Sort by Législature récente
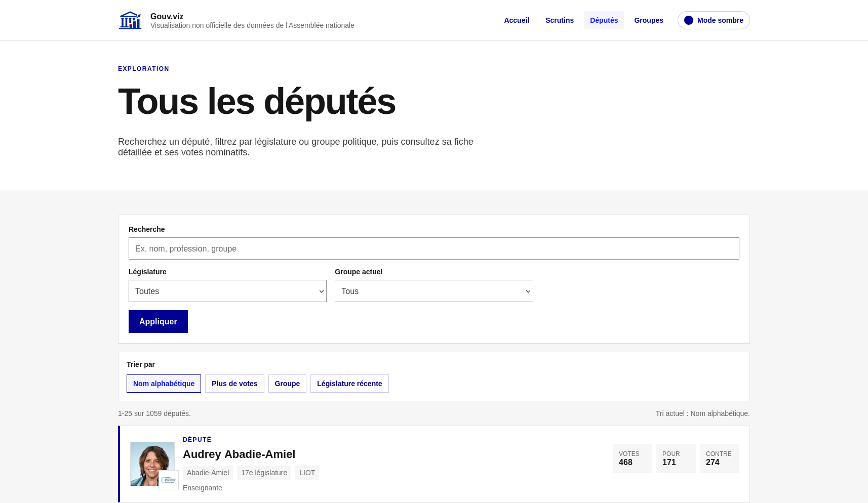868x503 pixels. 349,384
